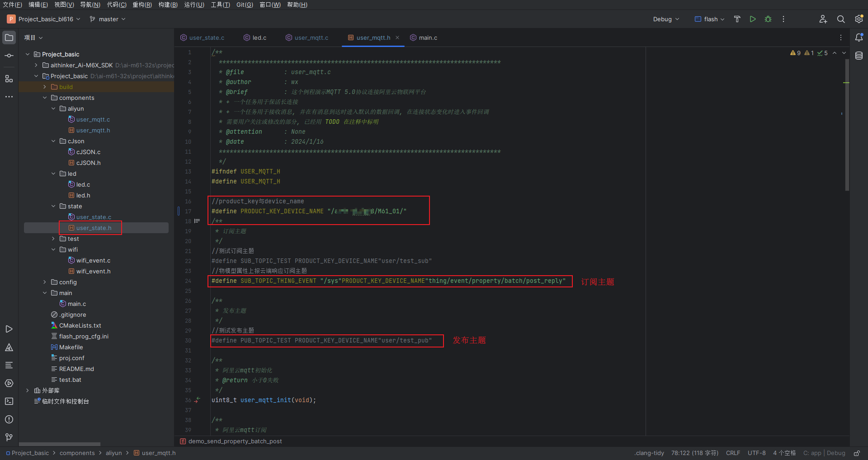The height and width of the screenshot is (460, 868).
Task: Click the UTF-8 encoding setting
Action: (756, 453)
